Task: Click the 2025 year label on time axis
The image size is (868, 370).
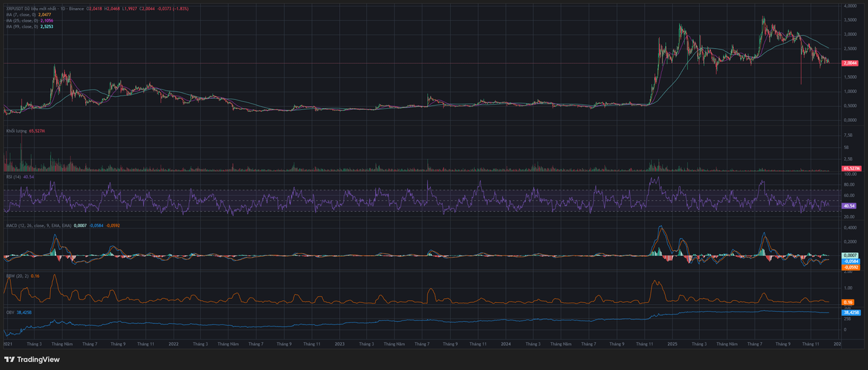Action: (x=673, y=344)
